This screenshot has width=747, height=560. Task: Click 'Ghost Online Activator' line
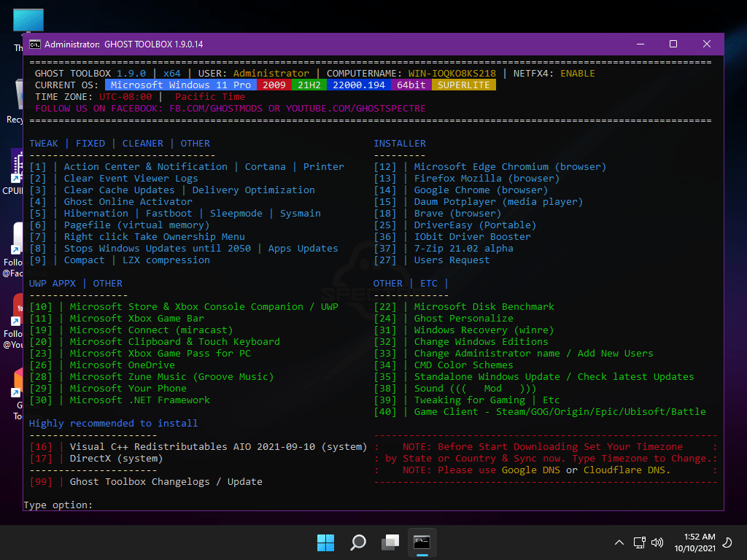[128, 202]
